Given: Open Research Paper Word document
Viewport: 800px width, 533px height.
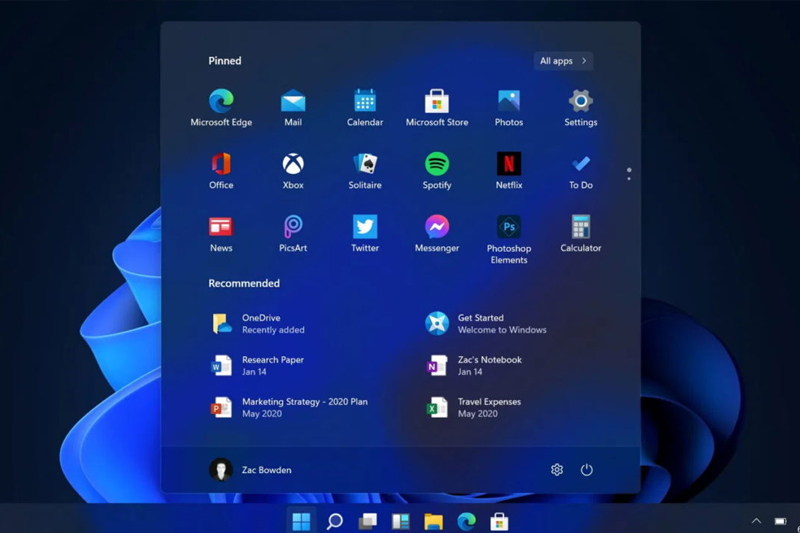Looking at the screenshot, I should pos(258,366).
